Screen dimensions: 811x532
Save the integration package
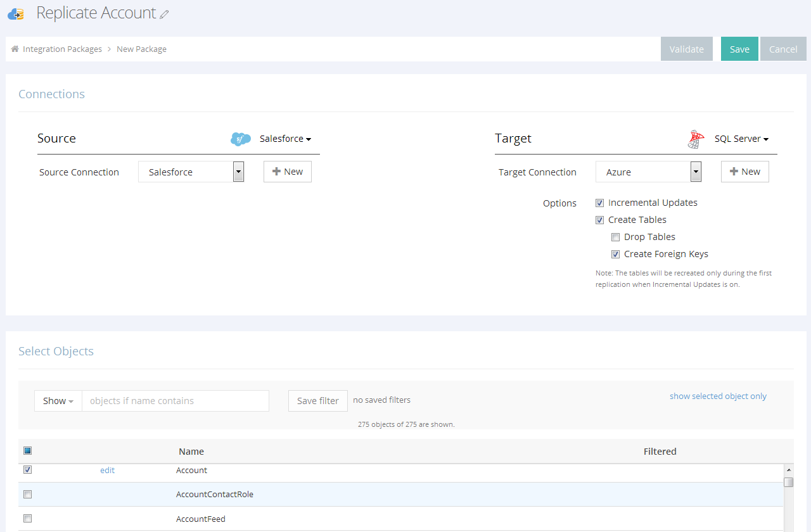(739, 49)
